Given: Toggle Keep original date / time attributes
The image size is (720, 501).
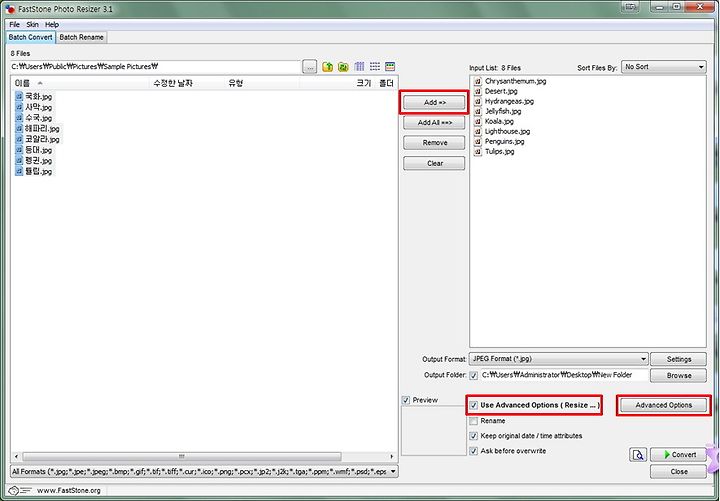Looking at the screenshot, I should tap(473, 436).
